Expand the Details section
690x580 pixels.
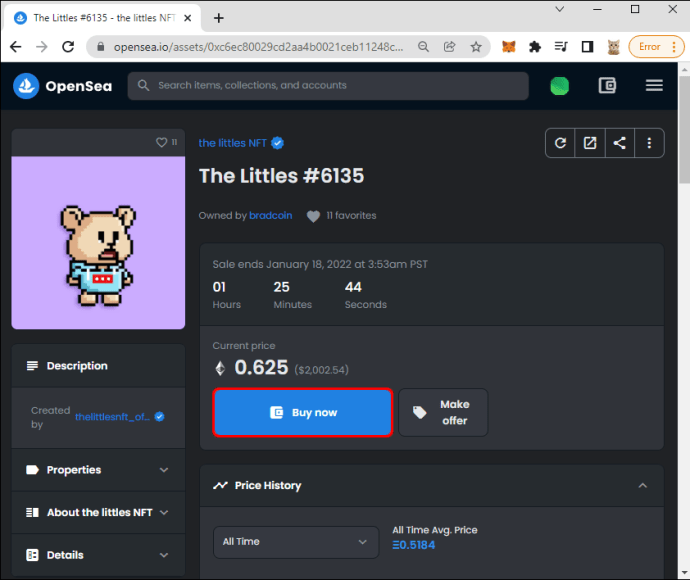(98, 555)
